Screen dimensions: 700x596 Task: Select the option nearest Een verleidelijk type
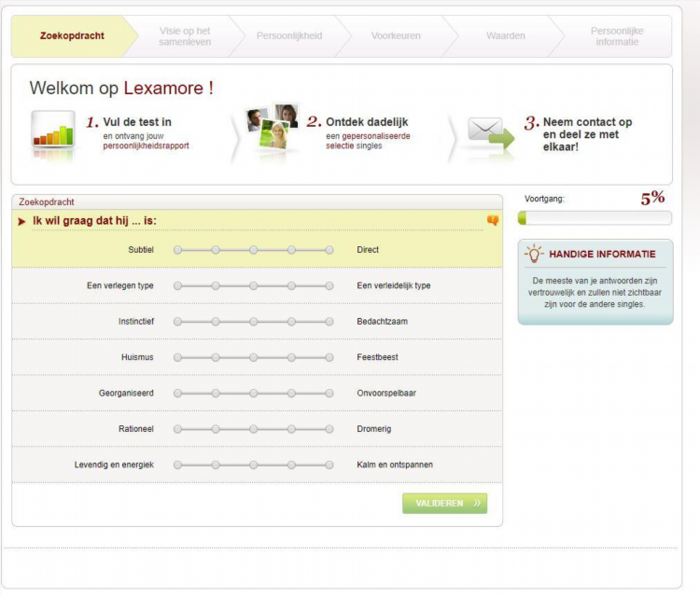click(329, 286)
